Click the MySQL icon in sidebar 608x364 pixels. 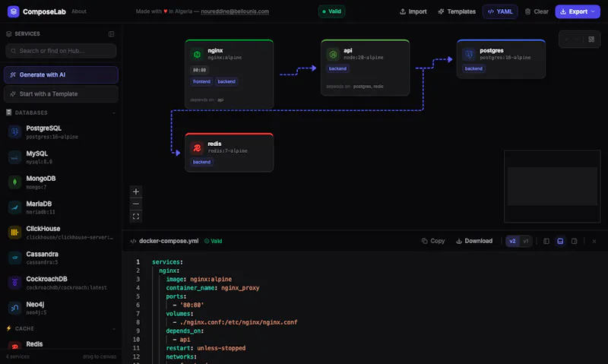pos(14,157)
